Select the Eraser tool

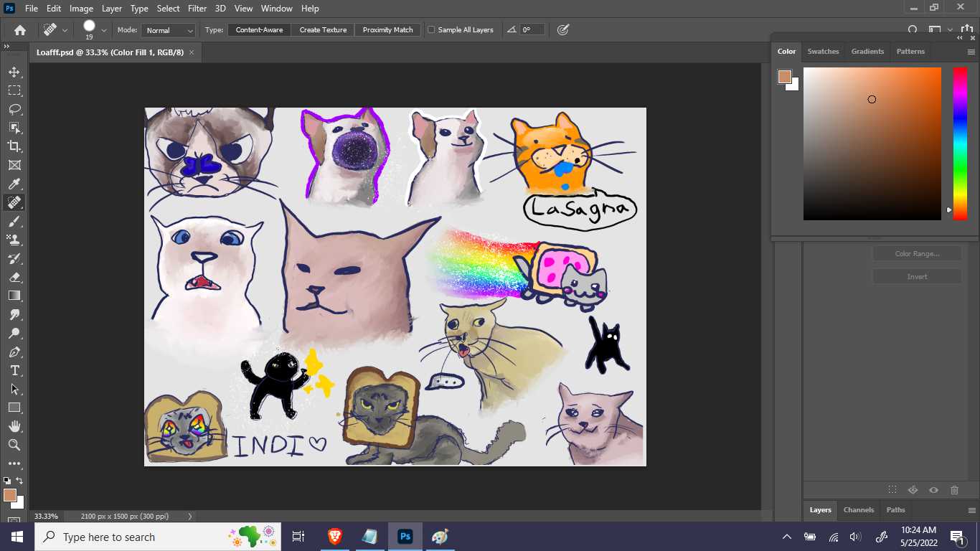click(14, 277)
